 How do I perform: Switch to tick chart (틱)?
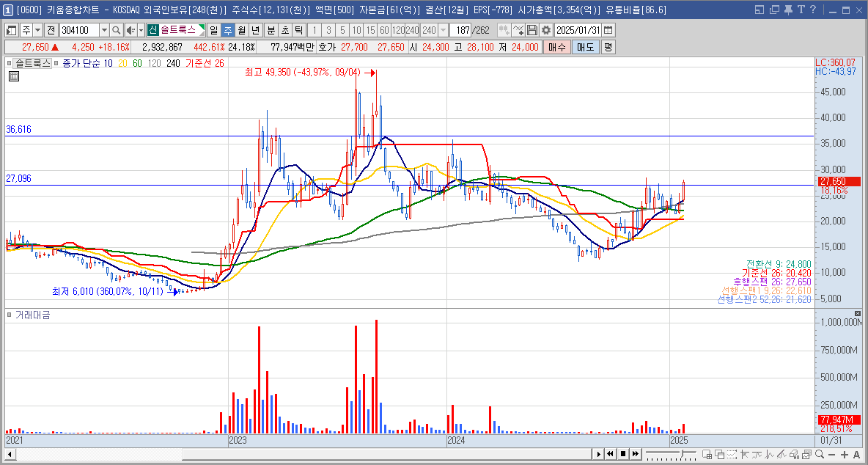tap(298, 30)
